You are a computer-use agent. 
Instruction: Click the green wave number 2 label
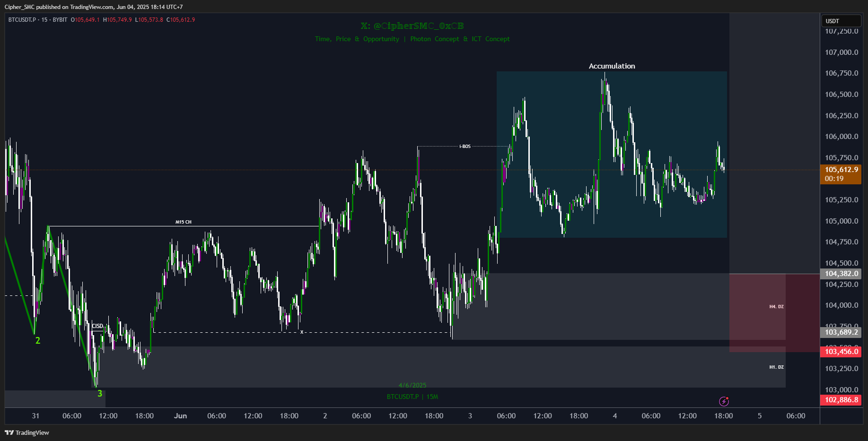point(38,341)
